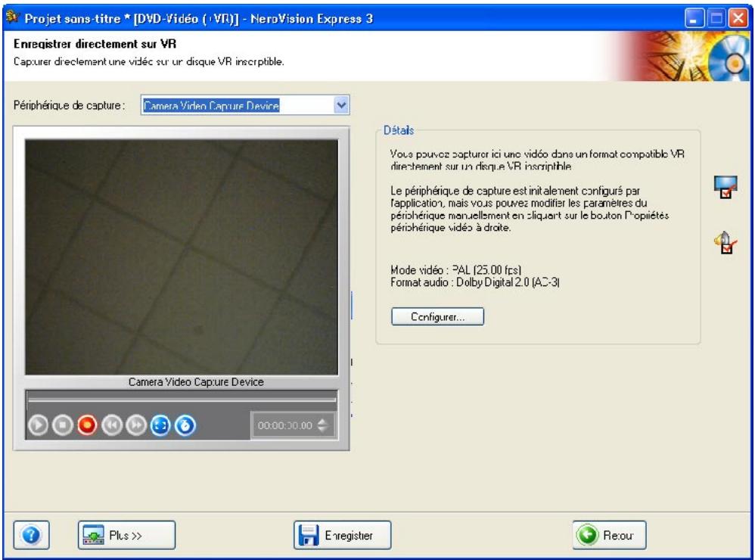Click the capture position slider bar
755x560 pixels.
pos(182,399)
